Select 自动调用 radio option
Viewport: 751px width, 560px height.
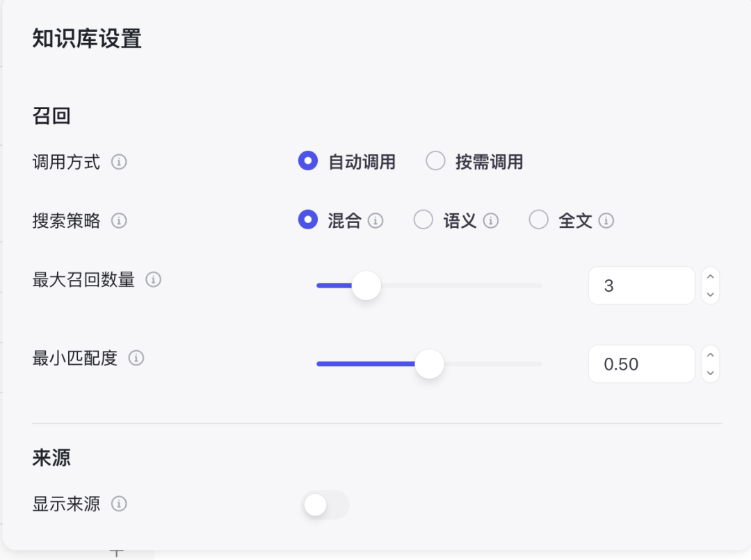(308, 161)
